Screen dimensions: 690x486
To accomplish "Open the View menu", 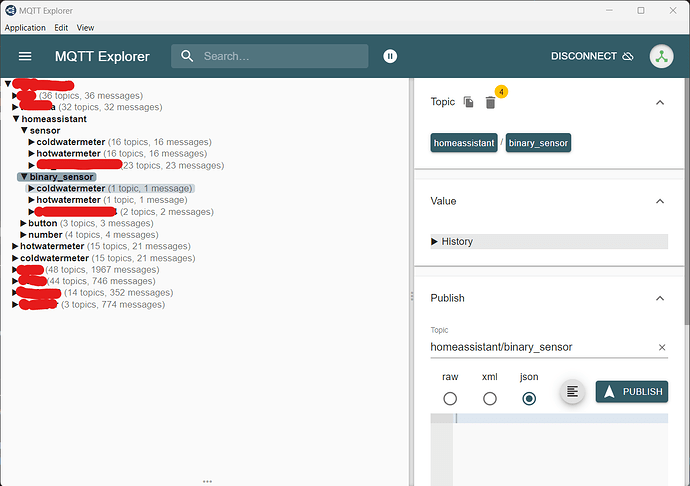I will (85, 28).
